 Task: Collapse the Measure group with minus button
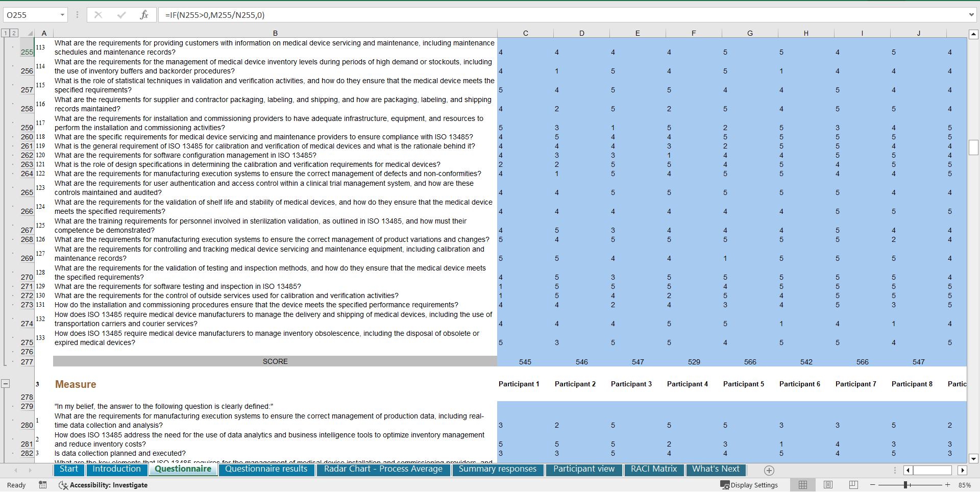pos(5,383)
